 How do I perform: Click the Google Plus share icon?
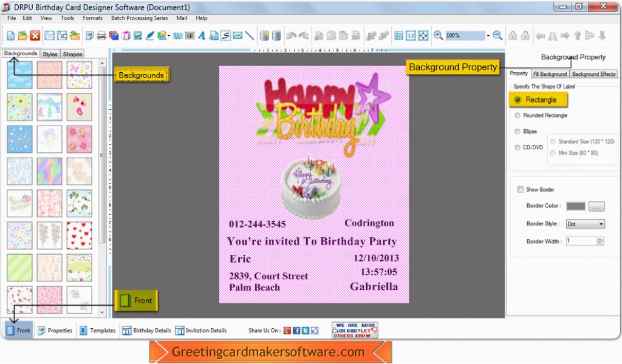click(x=287, y=331)
